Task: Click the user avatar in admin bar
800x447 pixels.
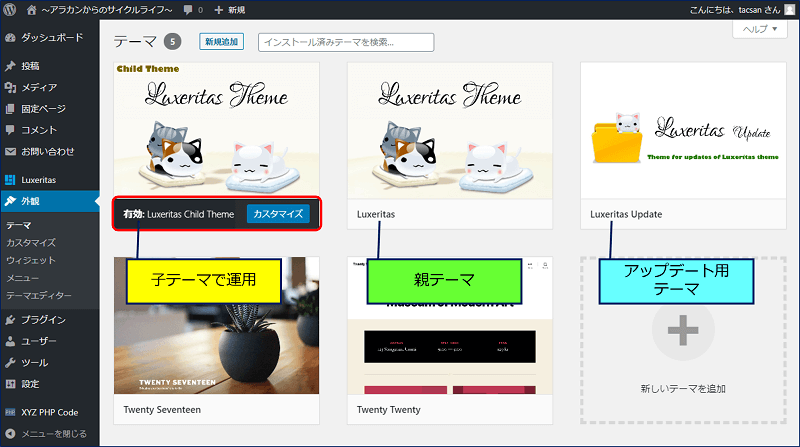Action: tap(789, 10)
